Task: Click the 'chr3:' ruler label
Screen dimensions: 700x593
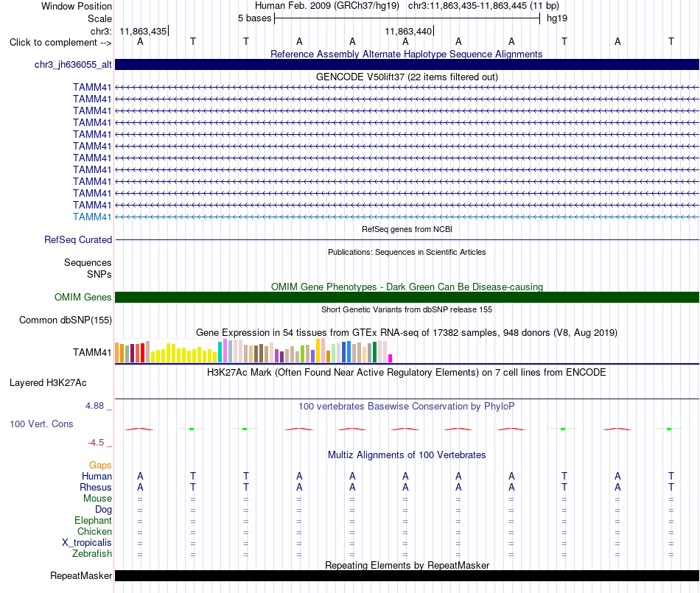Action: (x=101, y=31)
